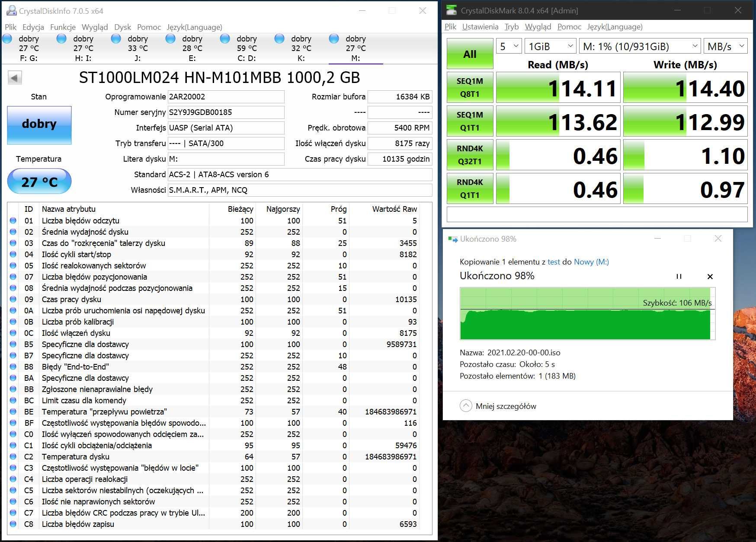Viewport: 756px width, 542px height.
Task: Open Pomoc menu in CrystalDiskInfo
Action: 149,27
